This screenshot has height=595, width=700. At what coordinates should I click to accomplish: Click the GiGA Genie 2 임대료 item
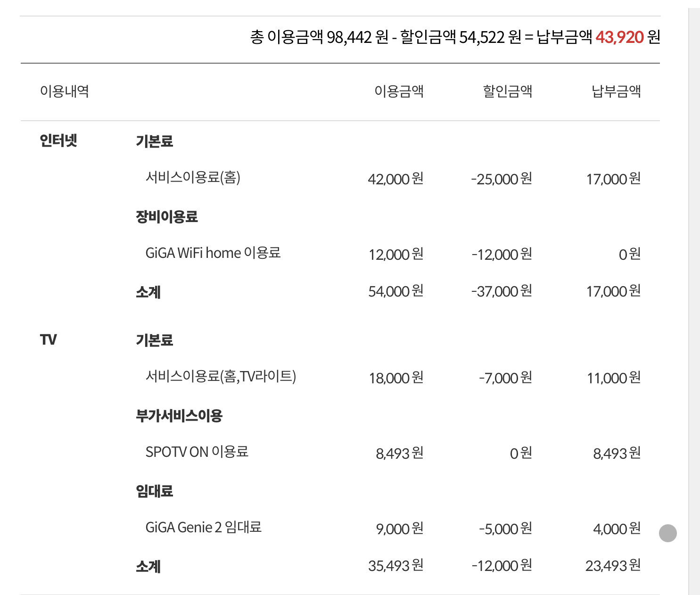203,528
